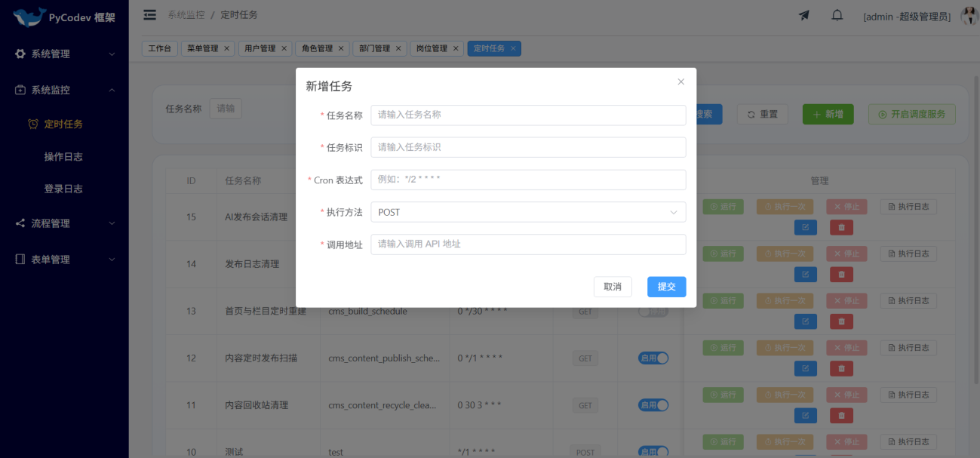Open the 执行方法 POST dropdown
This screenshot has height=458, width=980.
tap(528, 212)
